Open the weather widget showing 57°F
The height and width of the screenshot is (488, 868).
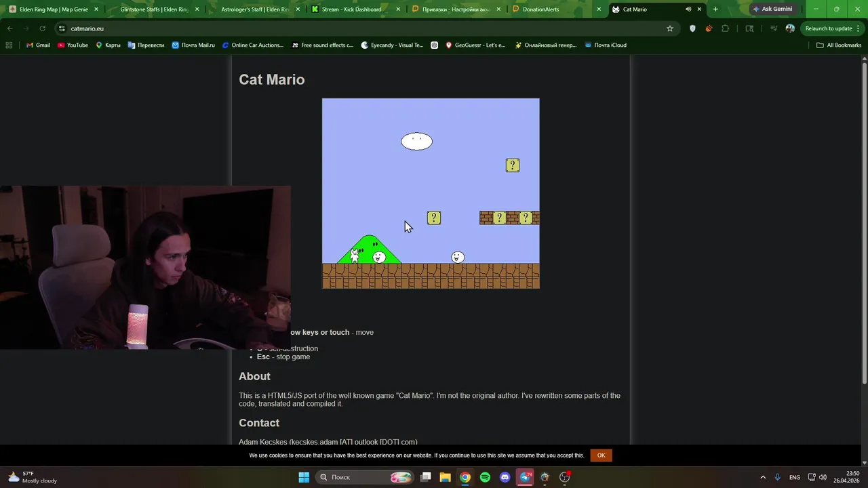pyautogui.click(x=31, y=477)
